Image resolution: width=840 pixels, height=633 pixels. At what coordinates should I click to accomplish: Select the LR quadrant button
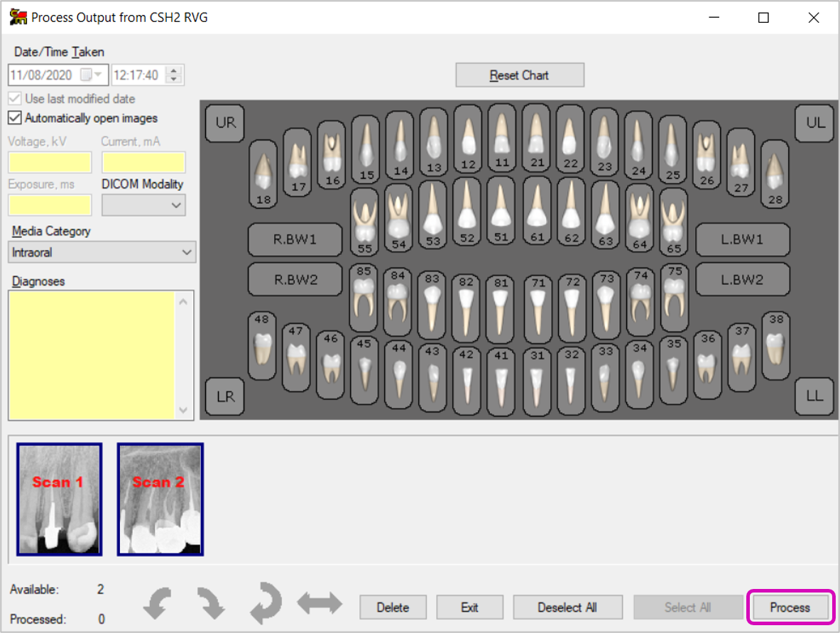click(x=225, y=396)
